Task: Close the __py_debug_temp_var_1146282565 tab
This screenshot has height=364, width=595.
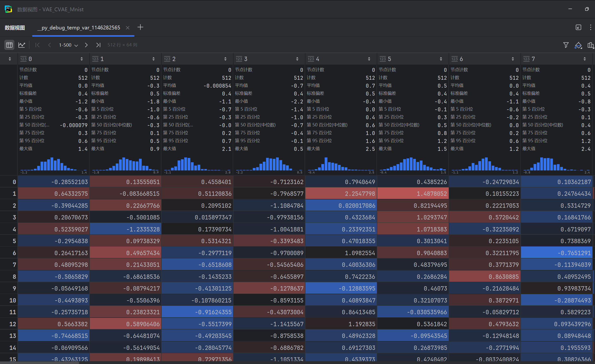Action: click(x=128, y=28)
